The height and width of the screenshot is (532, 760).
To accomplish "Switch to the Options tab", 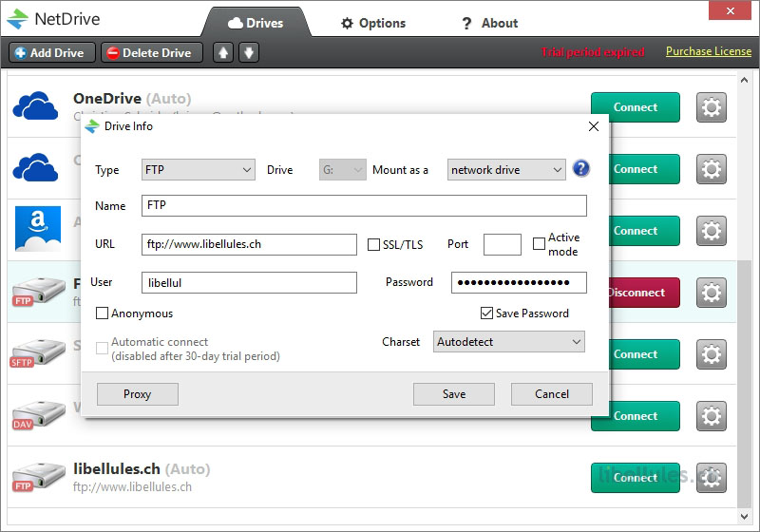I will pyautogui.click(x=373, y=23).
